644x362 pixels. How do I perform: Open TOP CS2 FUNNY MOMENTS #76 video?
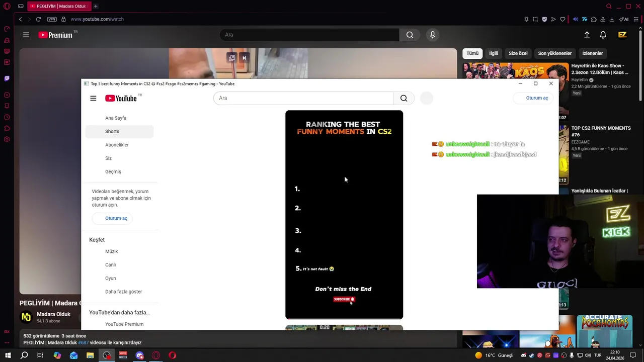pos(601,131)
